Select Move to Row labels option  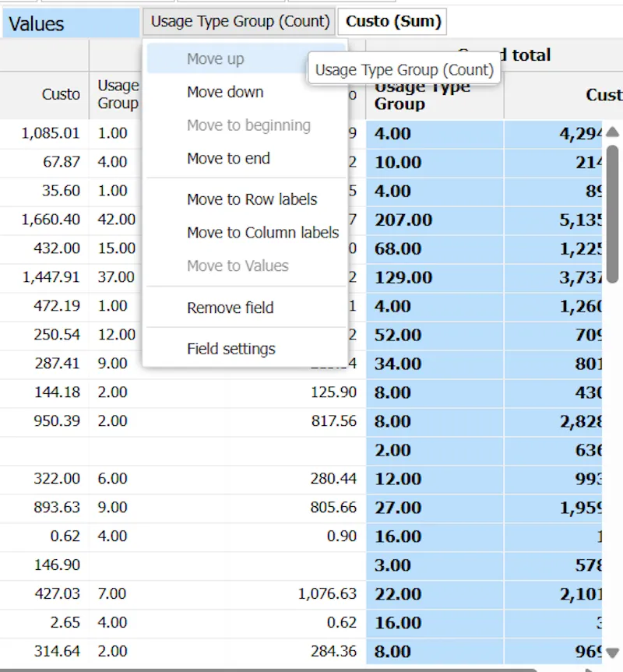coord(246,199)
